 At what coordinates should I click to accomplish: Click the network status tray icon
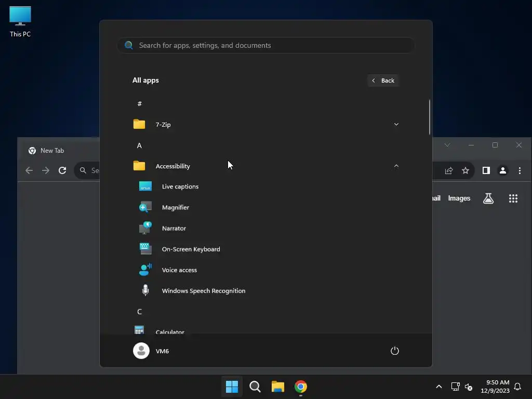click(x=455, y=387)
